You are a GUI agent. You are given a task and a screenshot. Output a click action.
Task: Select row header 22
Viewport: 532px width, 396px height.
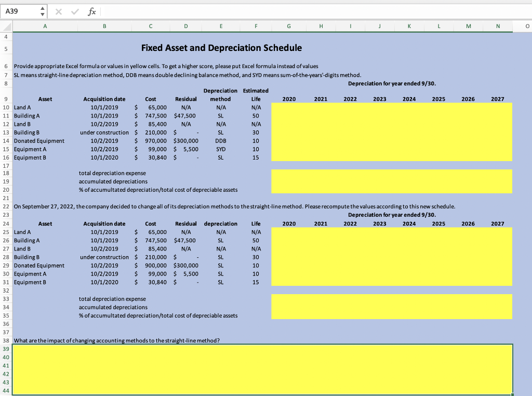coord(5,206)
